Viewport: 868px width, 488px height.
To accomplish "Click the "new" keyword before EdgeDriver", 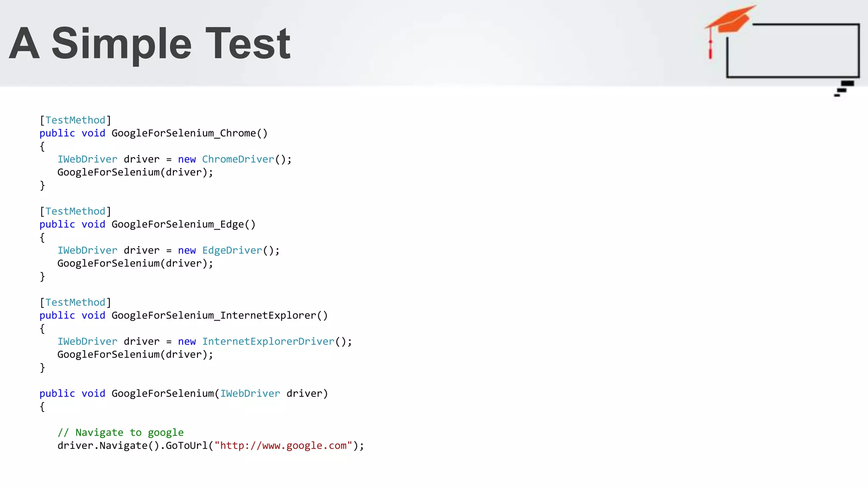I will [186, 250].
